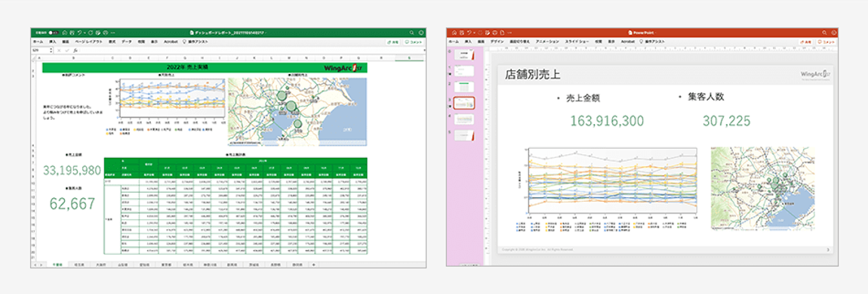Select the 静岡県 sheet tab
The height and width of the screenshot is (294, 868).
click(x=297, y=265)
